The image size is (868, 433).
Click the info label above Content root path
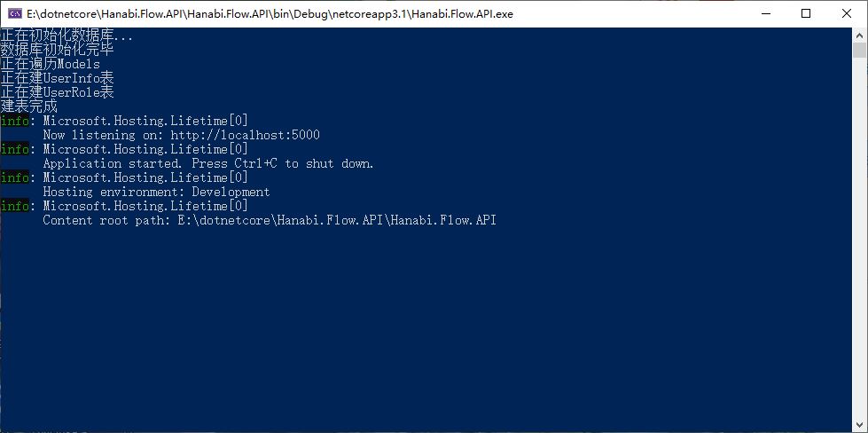(x=14, y=206)
